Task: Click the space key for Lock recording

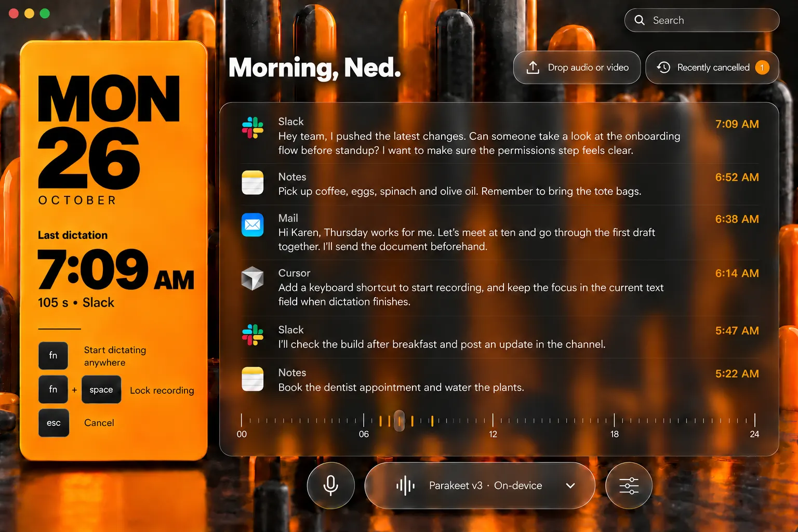Action: 101,390
